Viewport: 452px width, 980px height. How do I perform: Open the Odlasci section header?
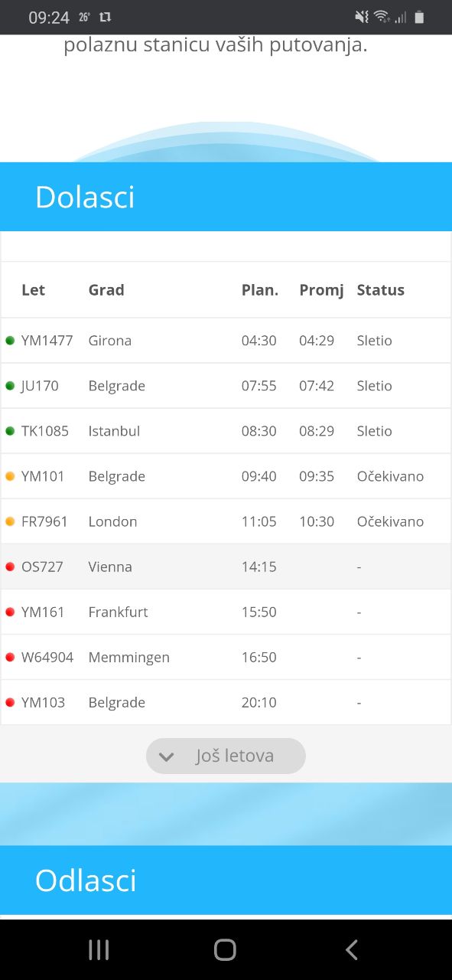click(226, 880)
